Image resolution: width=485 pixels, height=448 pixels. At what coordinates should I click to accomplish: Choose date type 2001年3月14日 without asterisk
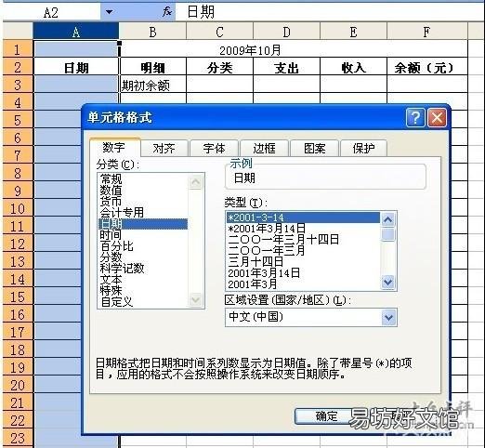[303, 273]
